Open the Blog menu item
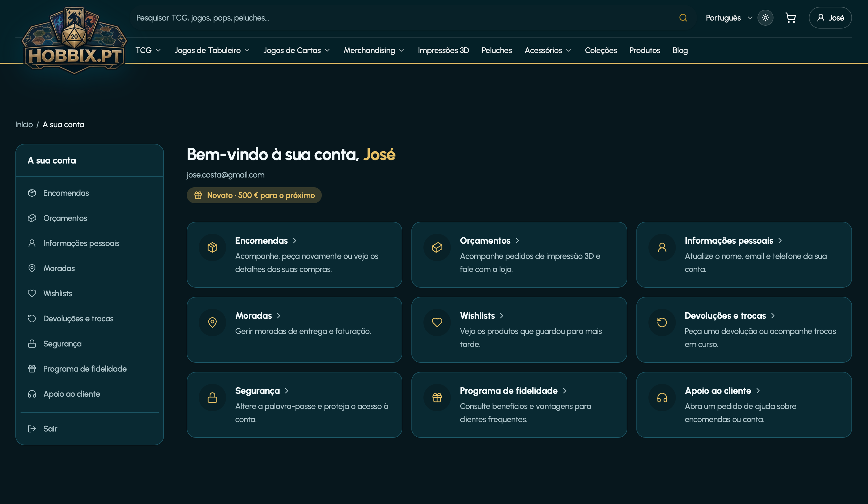This screenshot has height=504, width=868. pos(680,50)
